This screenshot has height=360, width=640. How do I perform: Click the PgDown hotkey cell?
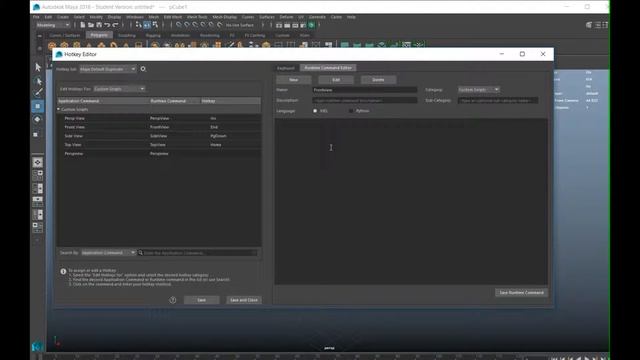218,136
